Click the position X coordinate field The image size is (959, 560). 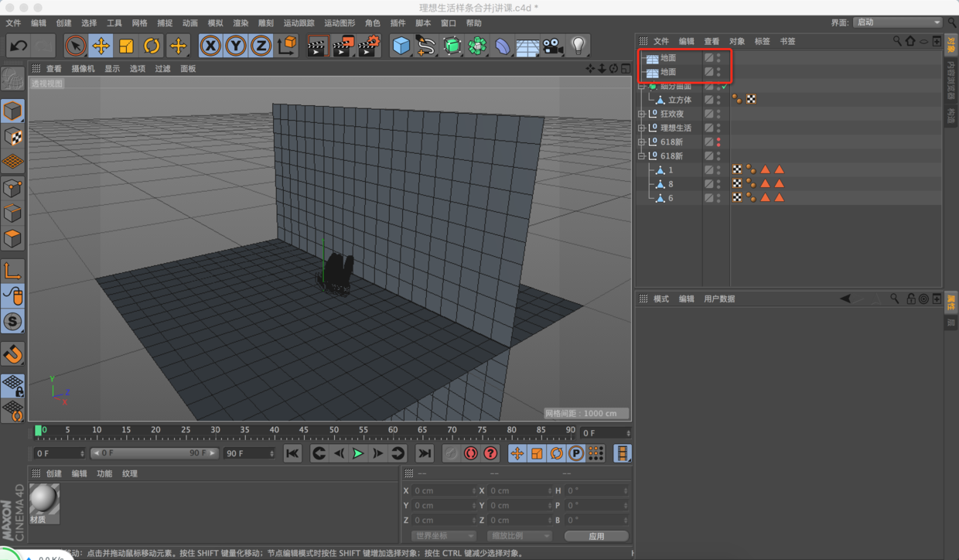coord(445,490)
